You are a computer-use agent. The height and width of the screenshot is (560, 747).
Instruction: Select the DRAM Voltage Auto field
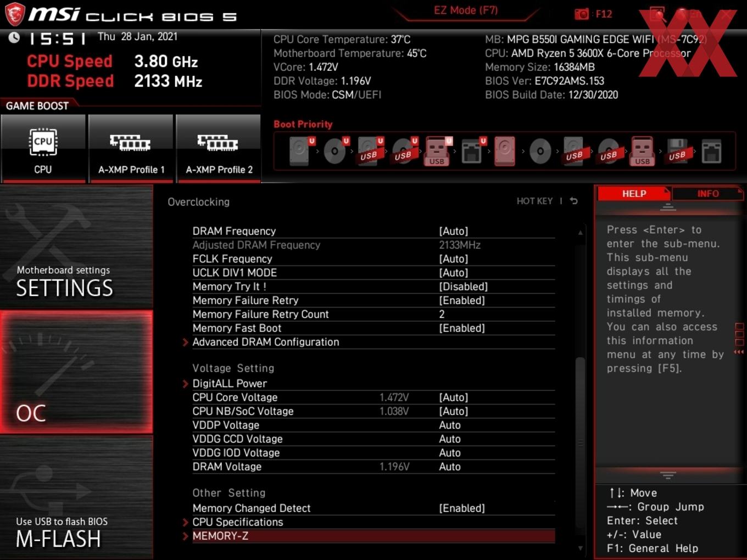coord(450,467)
